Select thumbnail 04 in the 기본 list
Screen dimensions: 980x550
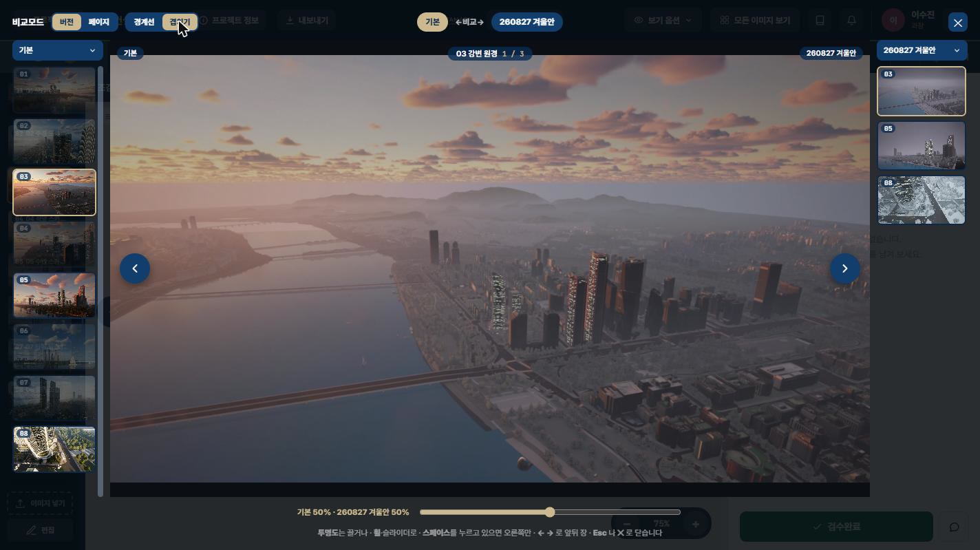54,244
